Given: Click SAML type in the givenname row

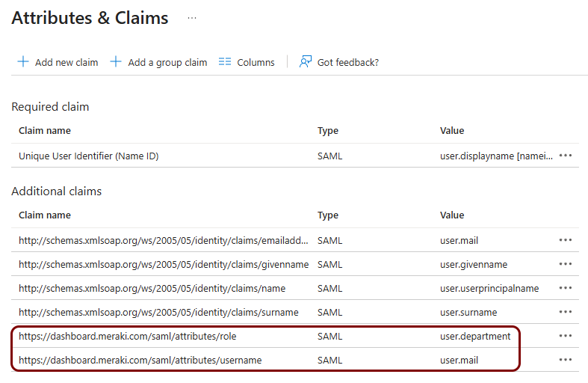Looking at the screenshot, I should 329,264.
